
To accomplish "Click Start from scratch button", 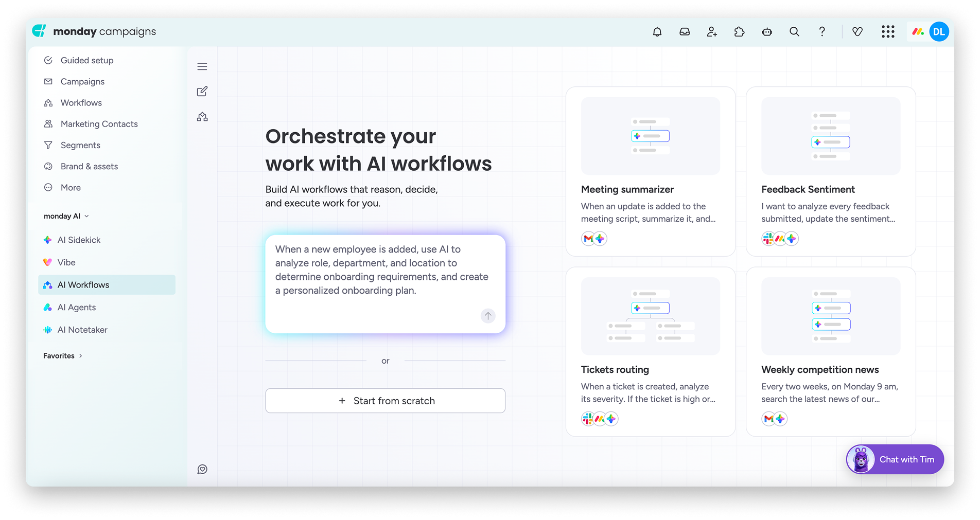I will pyautogui.click(x=386, y=401).
